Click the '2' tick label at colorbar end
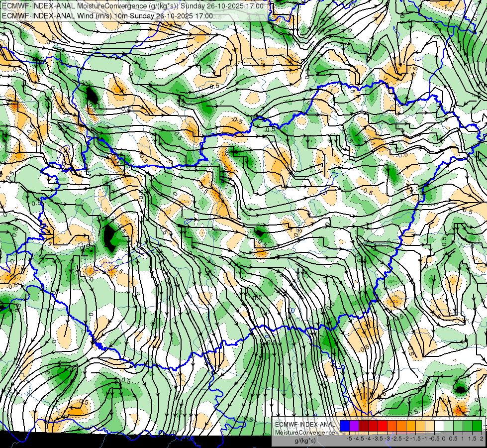Screen dimensions: 487x448 tap(482, 439)
